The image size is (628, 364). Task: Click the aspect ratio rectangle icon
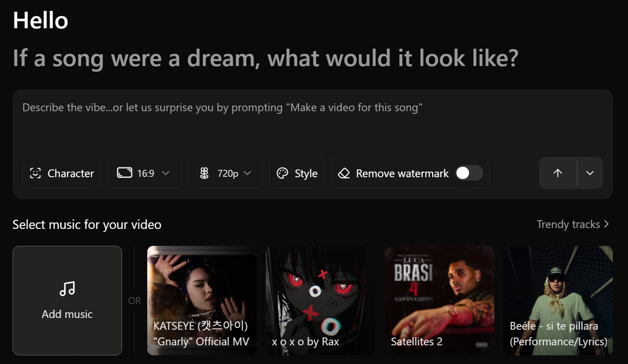[x=124, y=173]
